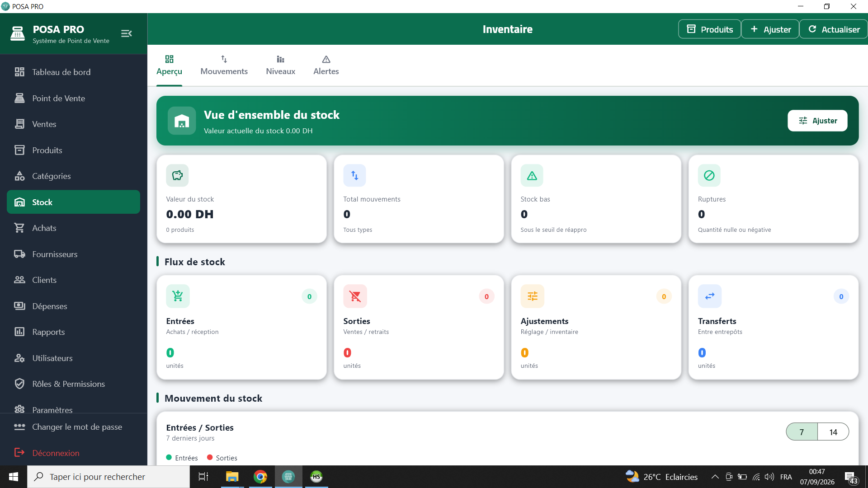Open the Ventes section
868x488 pixels.
[x=73, y=124]
